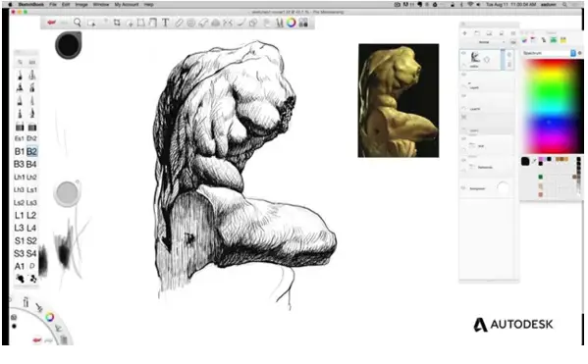The height and width of the screenshot is (364, 588).
Task: Select the Zoom magnifier tool
Action: [78, 23]
